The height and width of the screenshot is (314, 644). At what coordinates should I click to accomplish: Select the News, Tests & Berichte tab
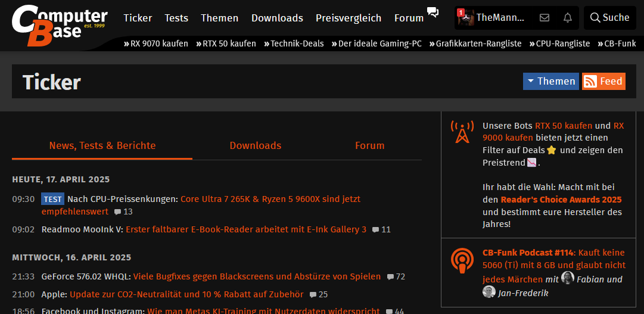click(x=102, y=145)
